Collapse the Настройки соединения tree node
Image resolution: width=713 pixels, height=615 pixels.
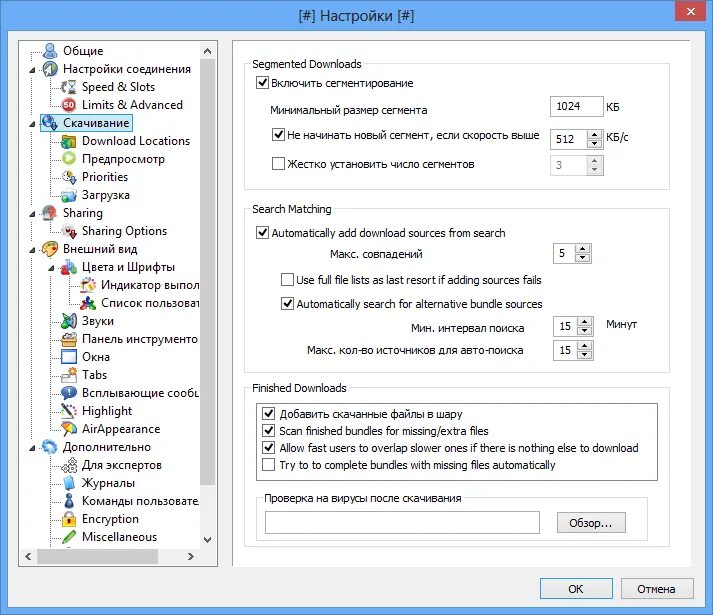pos(32,70)
